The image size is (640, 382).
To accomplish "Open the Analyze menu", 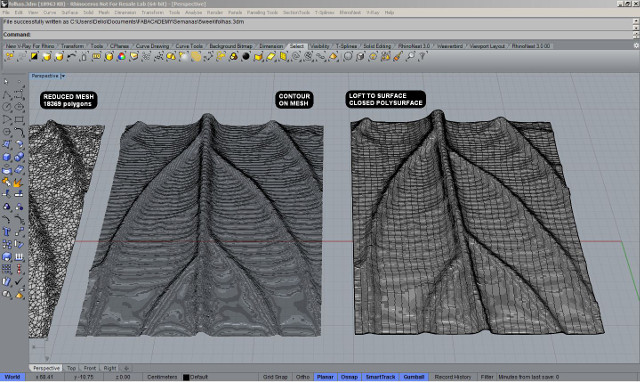I will point(193,13).
